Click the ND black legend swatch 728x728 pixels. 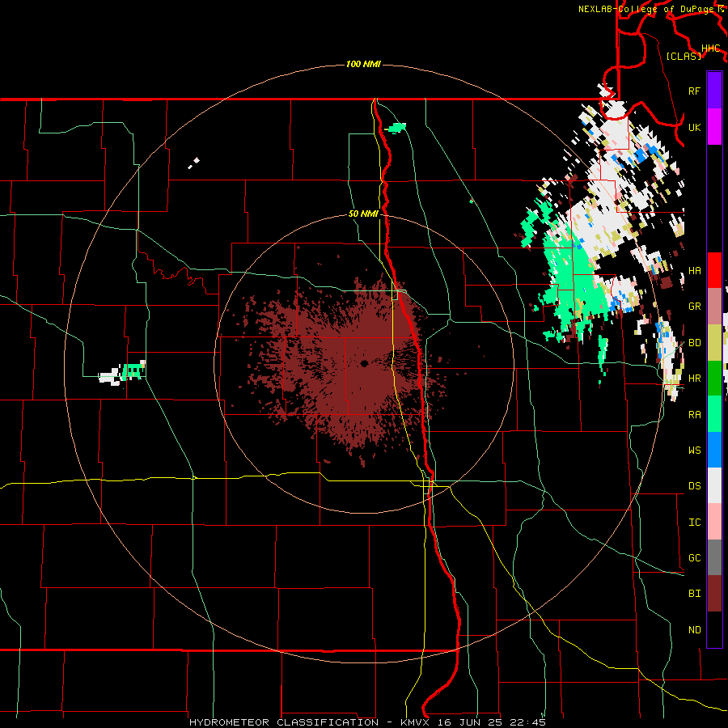(x=714, y=629)
